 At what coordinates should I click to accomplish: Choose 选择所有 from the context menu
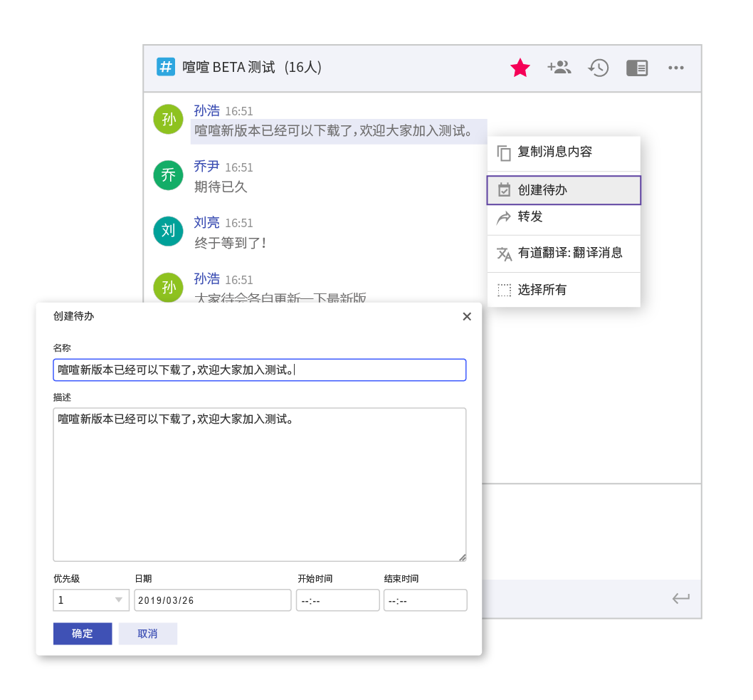coord(564,290)
